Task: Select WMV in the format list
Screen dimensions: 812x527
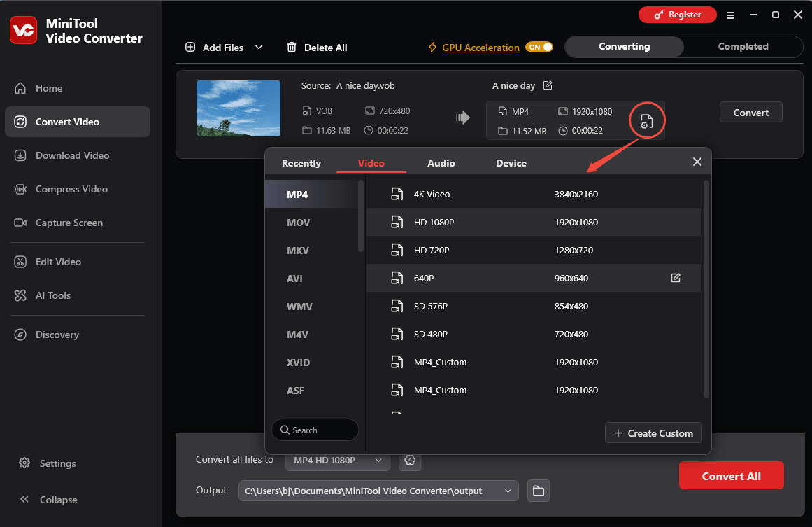Action: pos(311,307)
